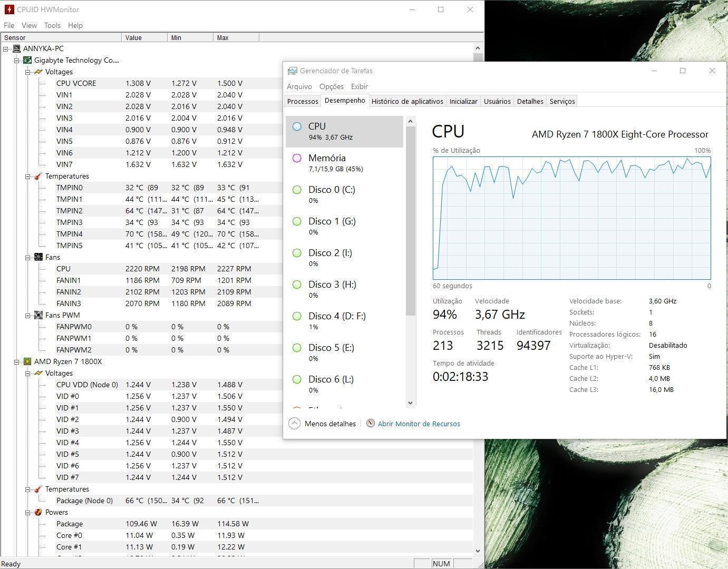The width and height of the screenshot is (728, 569).
Task: Collapse the Gigabyte Temperatures section
Action: pos(27,176)
